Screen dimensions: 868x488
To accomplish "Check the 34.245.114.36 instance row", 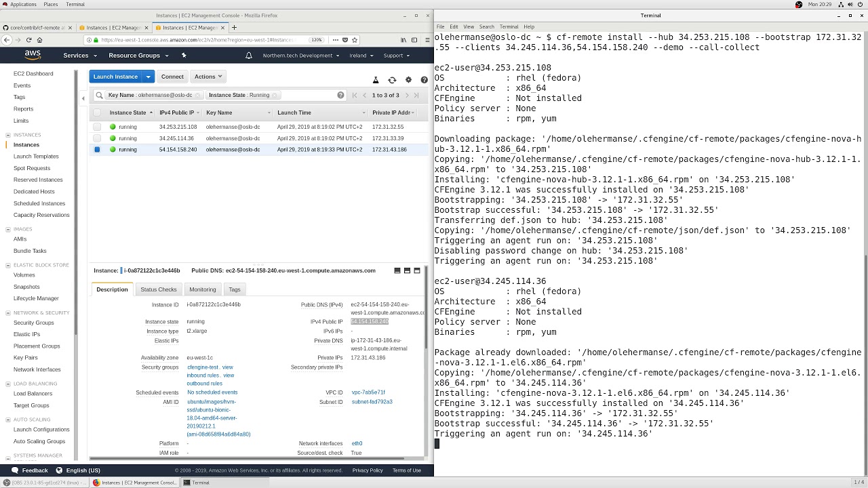I will 97,138.
